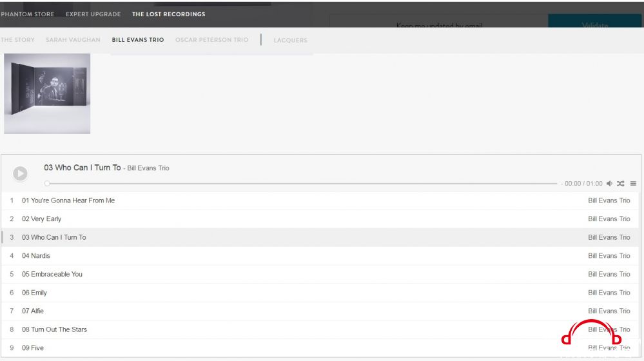Screen dimensions: 644x361
Task: Play track 01 You're Gonna Hear From Me
Action: click(x=320, y=200)
